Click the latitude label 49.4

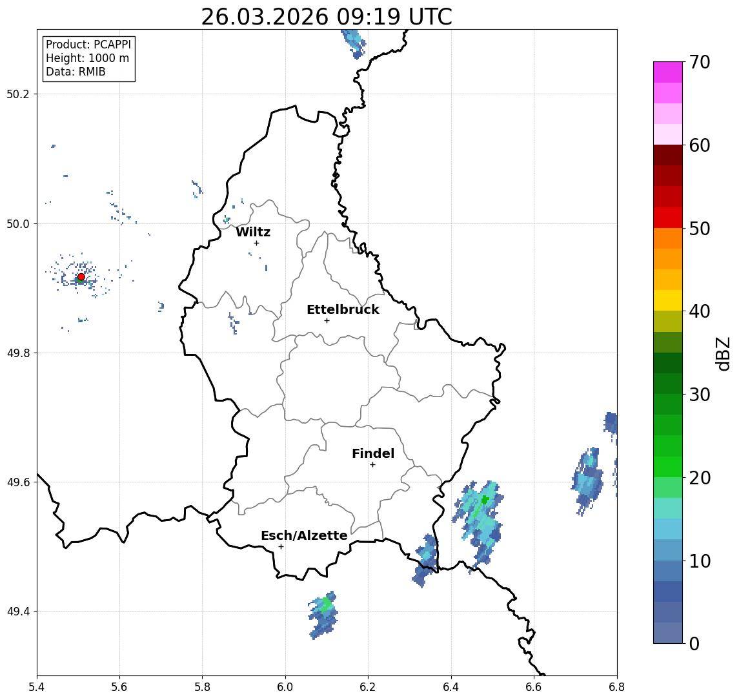pyautogui.click(x=18, y=612)
